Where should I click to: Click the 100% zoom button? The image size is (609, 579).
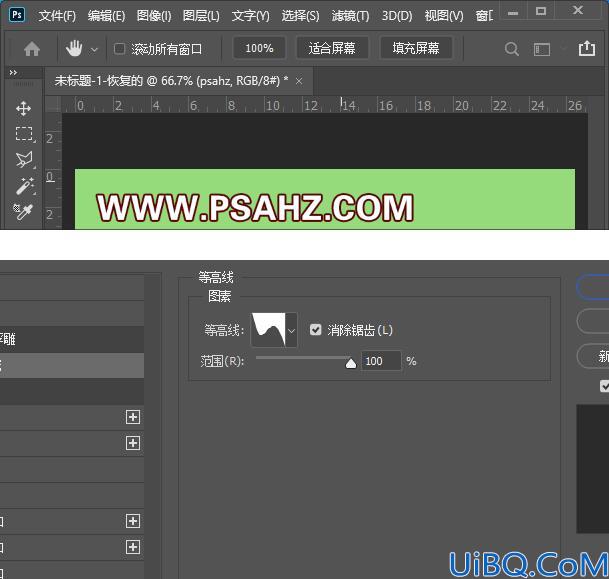259,48
